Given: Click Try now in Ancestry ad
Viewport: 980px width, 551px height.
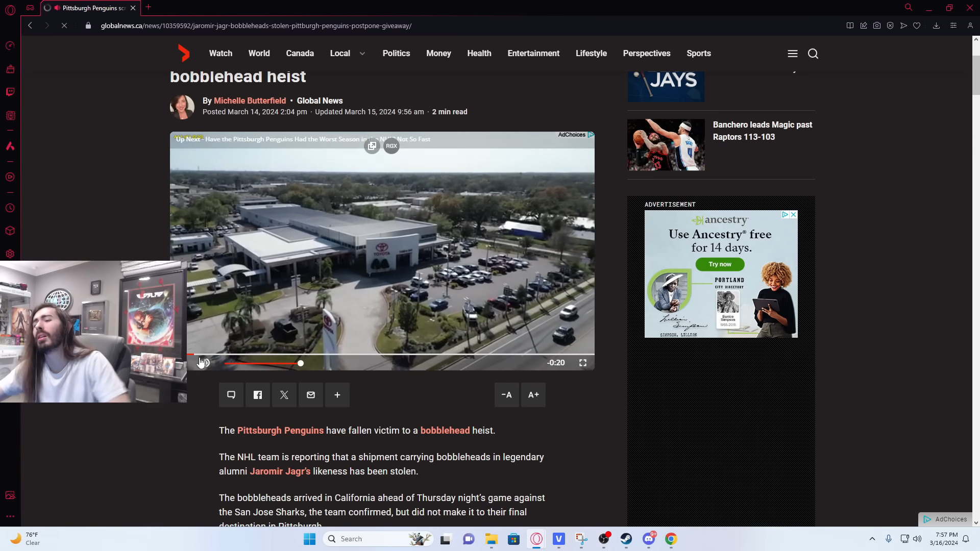Looking at the screenshot, I should pos(720,264).
